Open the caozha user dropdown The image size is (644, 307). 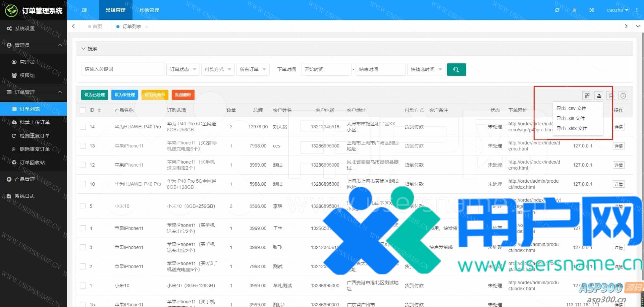[618, 10]
